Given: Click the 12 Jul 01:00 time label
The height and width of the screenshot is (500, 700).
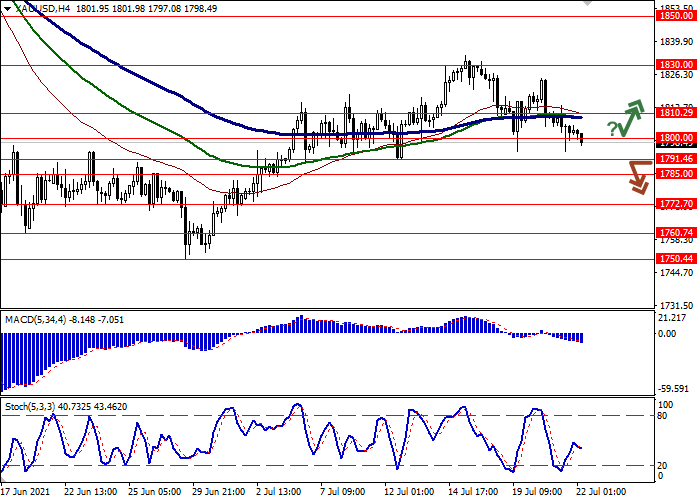Looking at the screenshot, I should pyautogui.click(x=409, y=492).
